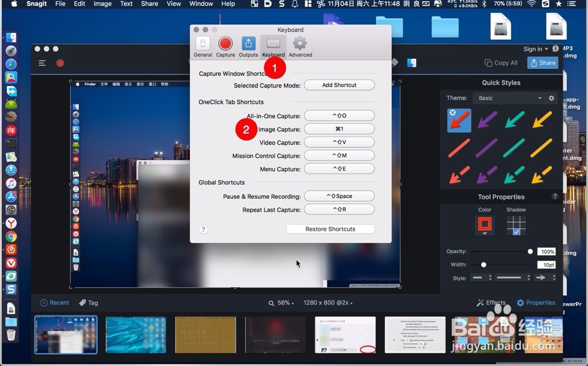Screen dimensions: 588x366
Task: Click the Width 10pt value field
Action: 546,265
